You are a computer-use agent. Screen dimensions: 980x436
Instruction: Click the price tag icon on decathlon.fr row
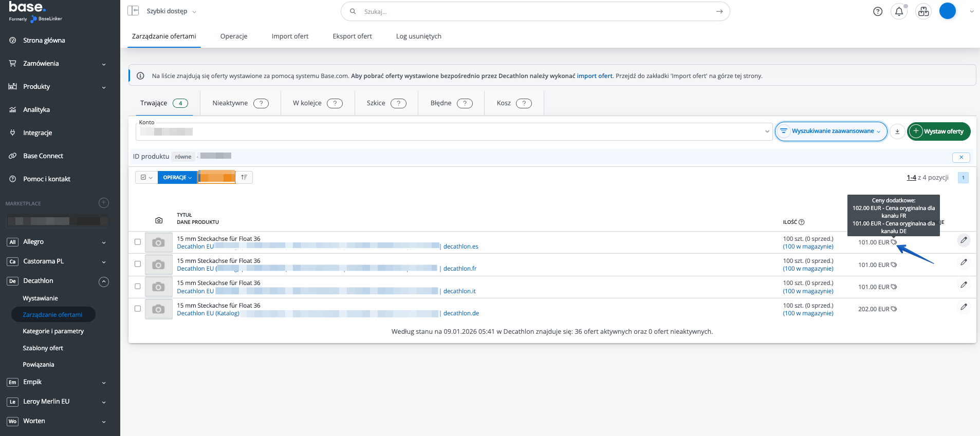tap(894, 265)
